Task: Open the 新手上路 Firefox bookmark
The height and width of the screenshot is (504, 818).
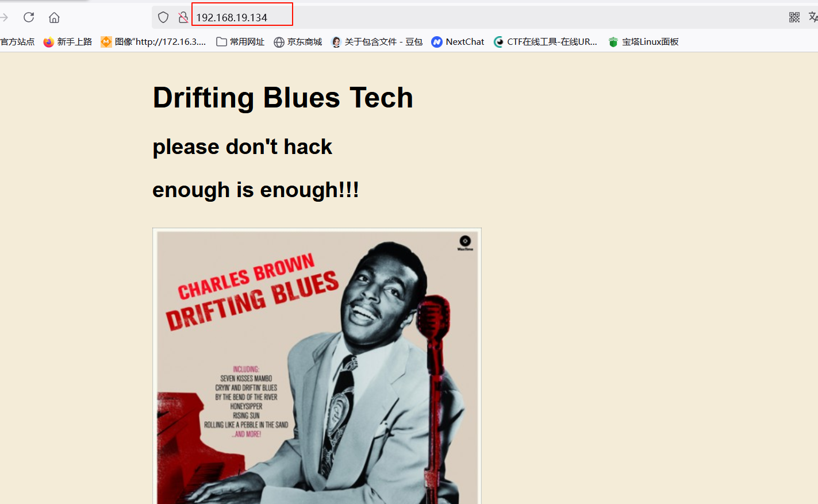Action: click(68, 42)
